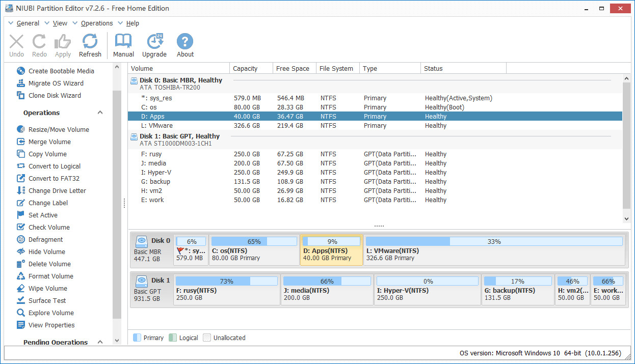Collapse the Operations section chevron

100,113
